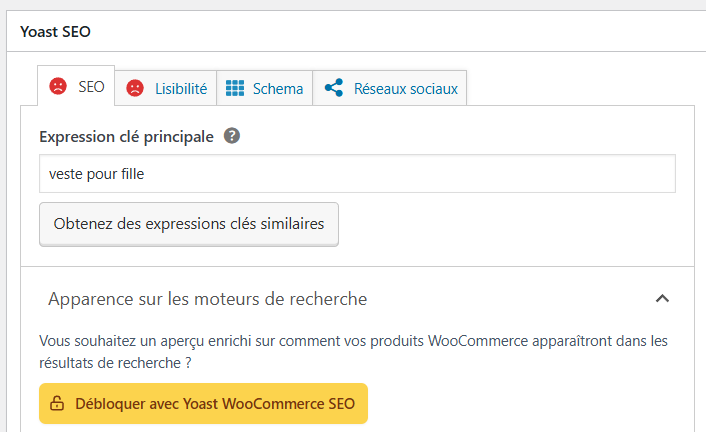Click the Schema grid icon
The width and height of the screenshot is (706, 432).
tap(235, 88)
